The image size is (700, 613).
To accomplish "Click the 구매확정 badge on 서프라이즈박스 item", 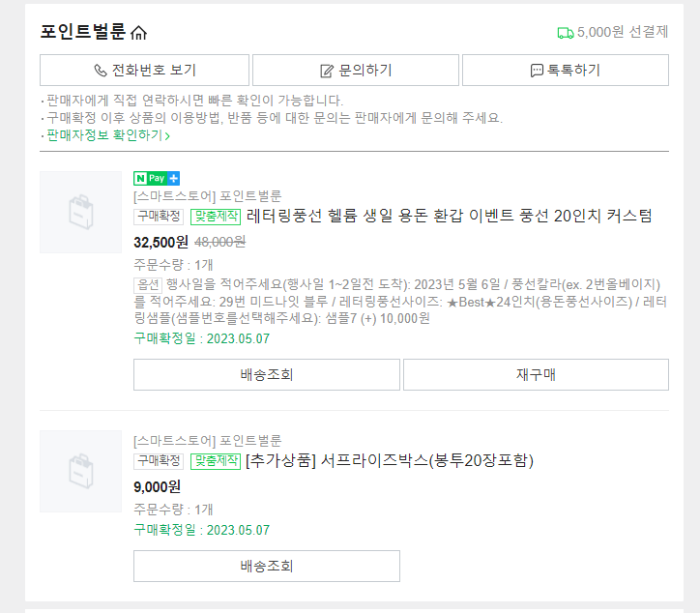I will [159, 461].
